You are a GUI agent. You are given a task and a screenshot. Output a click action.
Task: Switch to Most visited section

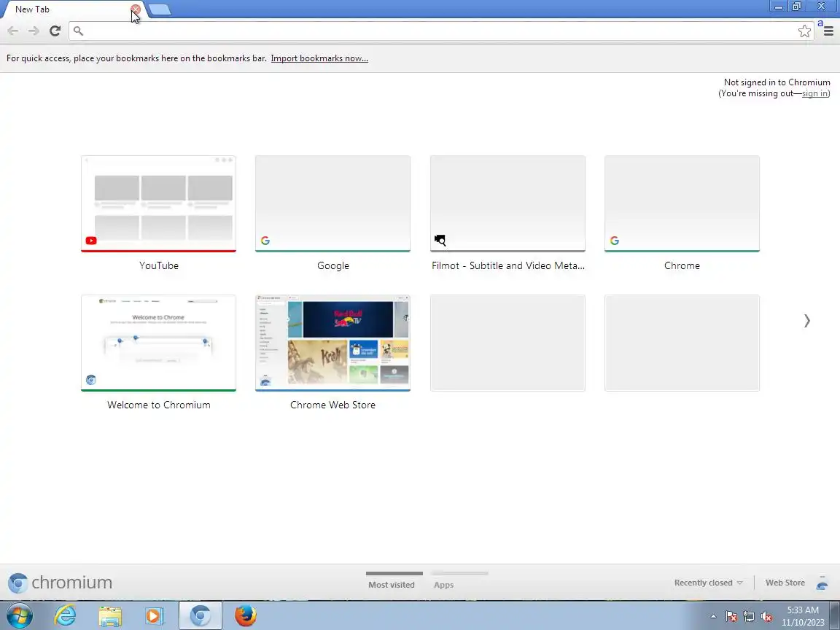point(392,585)
